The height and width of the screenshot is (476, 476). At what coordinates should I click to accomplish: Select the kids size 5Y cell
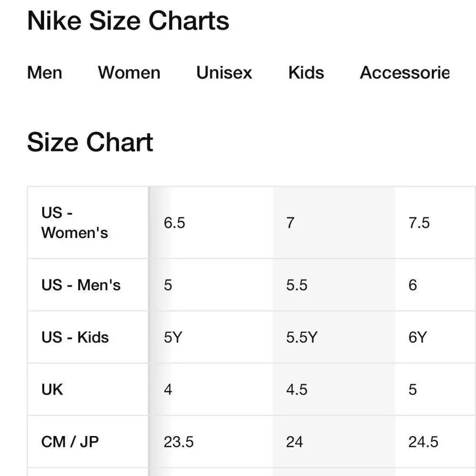pos(212,337)
